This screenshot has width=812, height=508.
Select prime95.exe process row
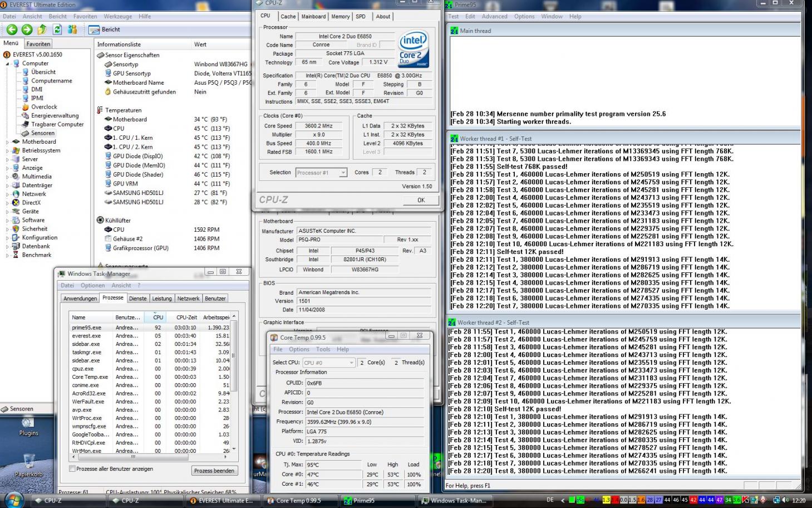tap(150, 328)
